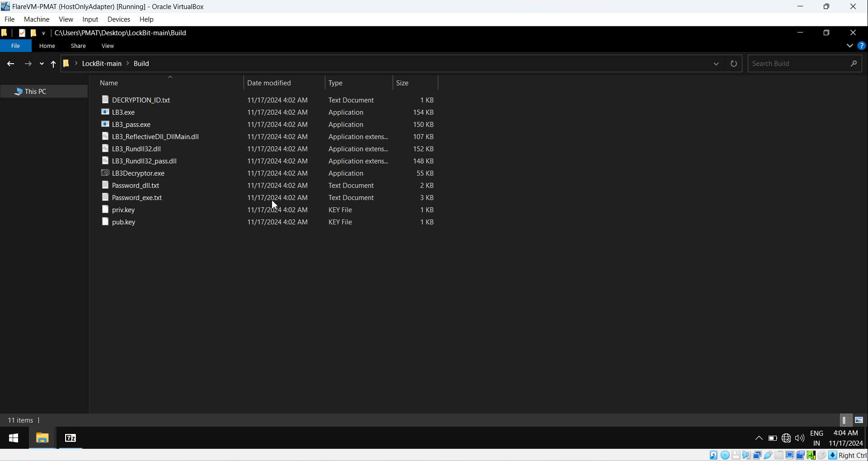Click File Explorer taskbar icon
868x461 pixels.
click(x=42, y=438)
